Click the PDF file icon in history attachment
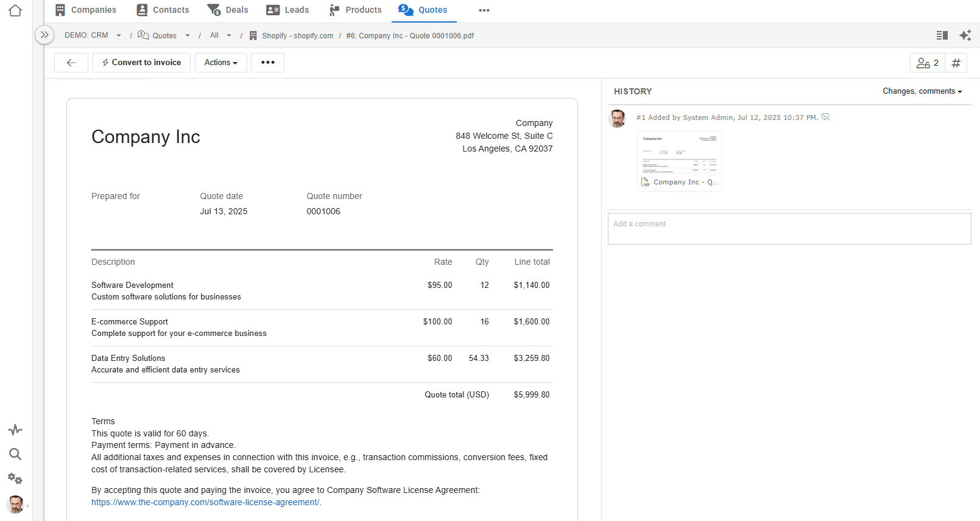 click(646, 182)
